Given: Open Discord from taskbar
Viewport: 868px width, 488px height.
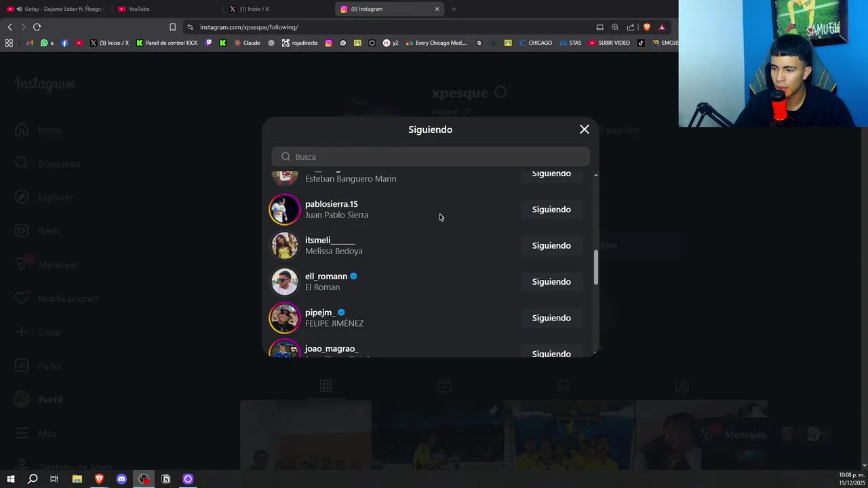Looking at the screenshot, I should pos(121,479).
